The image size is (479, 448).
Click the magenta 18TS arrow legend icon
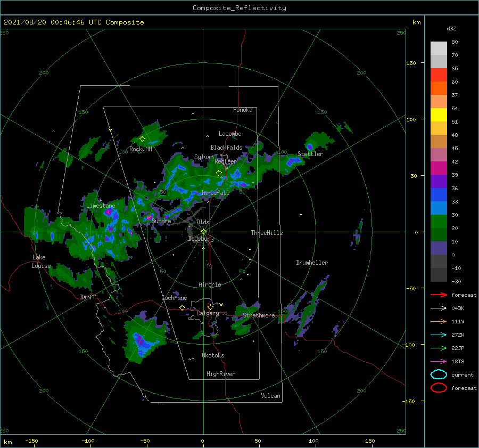coord(439,362)
